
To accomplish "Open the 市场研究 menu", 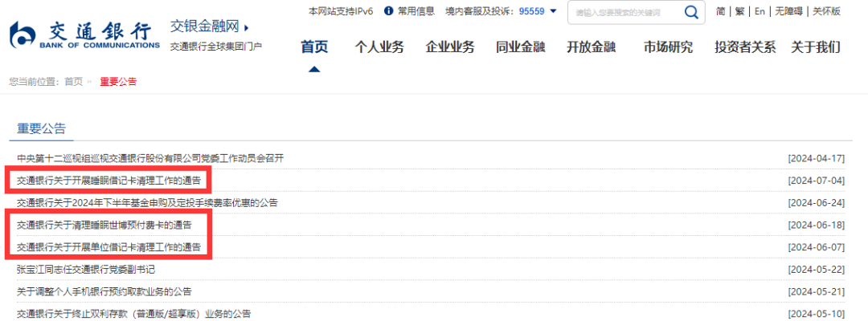I will [668, 47].
